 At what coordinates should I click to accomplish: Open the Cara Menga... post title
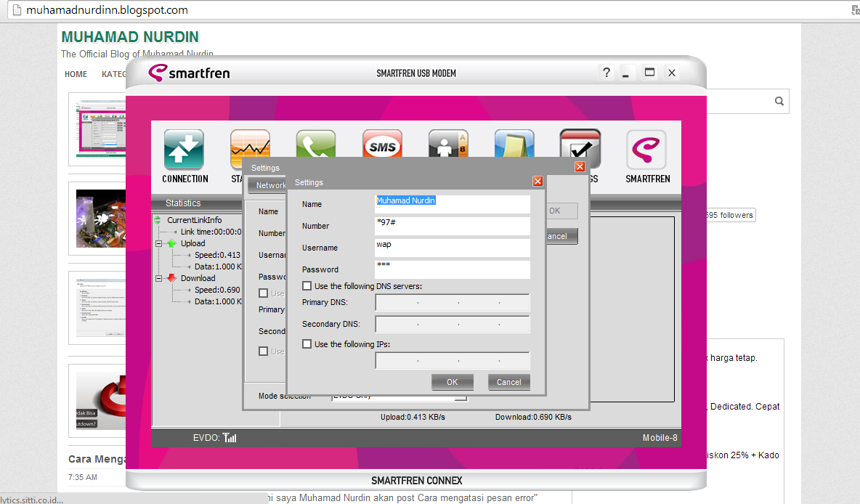pyautogui.click(x=97, y=459)
